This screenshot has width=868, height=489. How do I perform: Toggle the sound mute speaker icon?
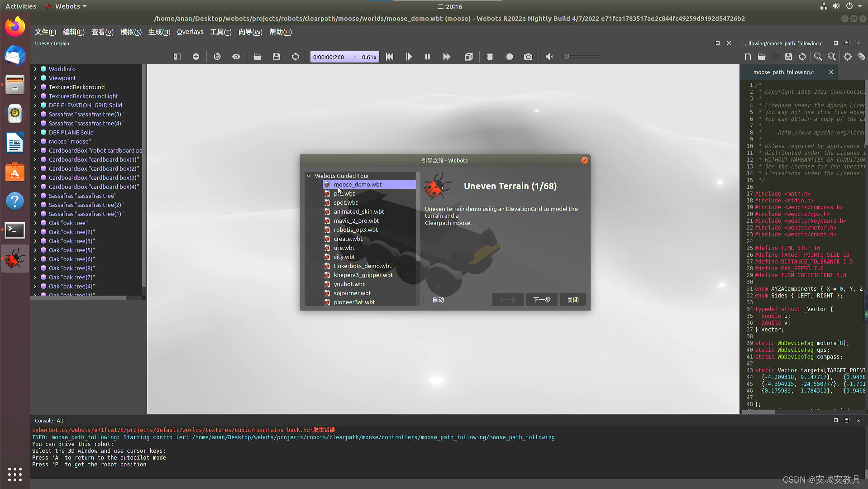(549, 57)
